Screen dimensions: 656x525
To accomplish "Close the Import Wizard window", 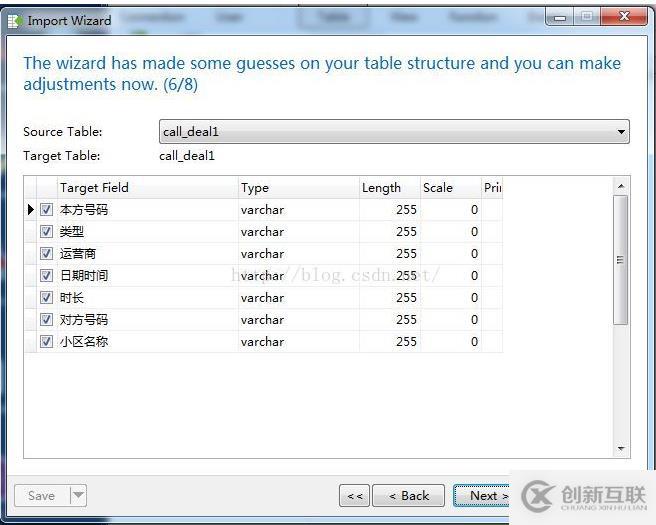I will click(x=624, y=17).
